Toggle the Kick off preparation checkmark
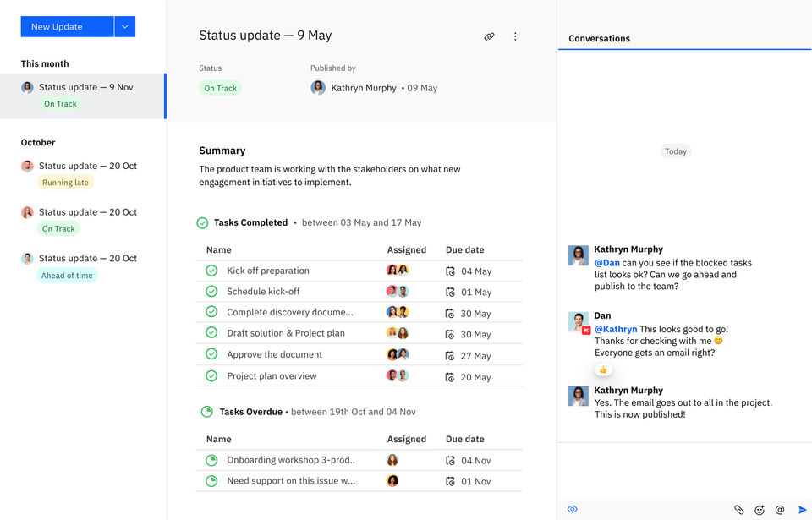This screenshot has height=520, width=812. tap(211, 271)
